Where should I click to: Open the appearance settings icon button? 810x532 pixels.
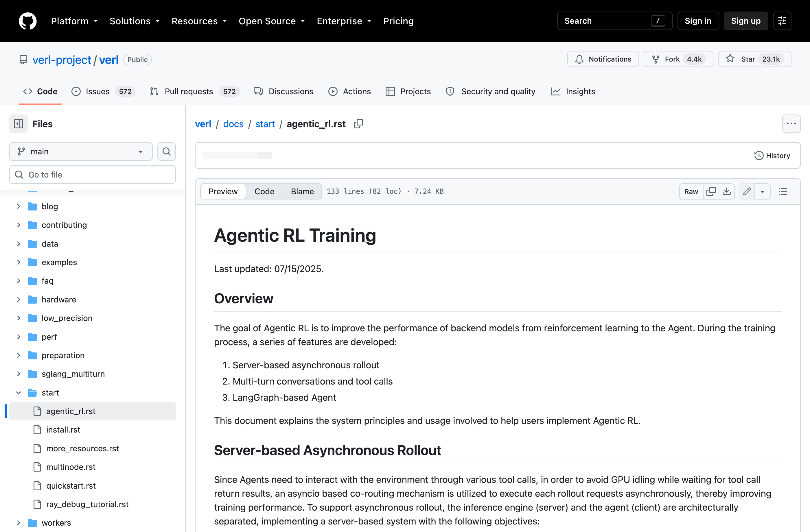[x=782, y=21]
